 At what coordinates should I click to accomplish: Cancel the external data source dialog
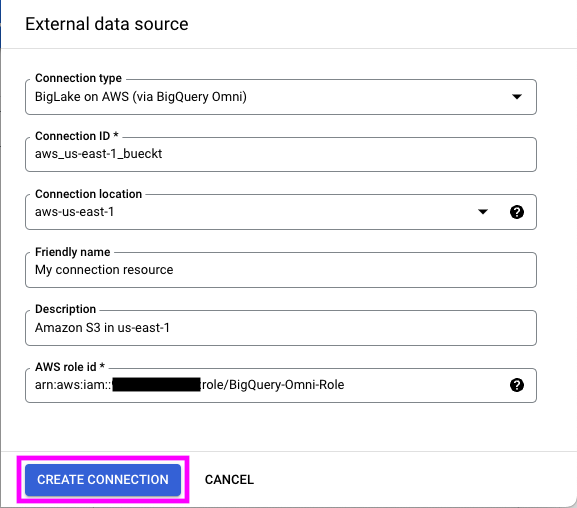pos(229,480)
